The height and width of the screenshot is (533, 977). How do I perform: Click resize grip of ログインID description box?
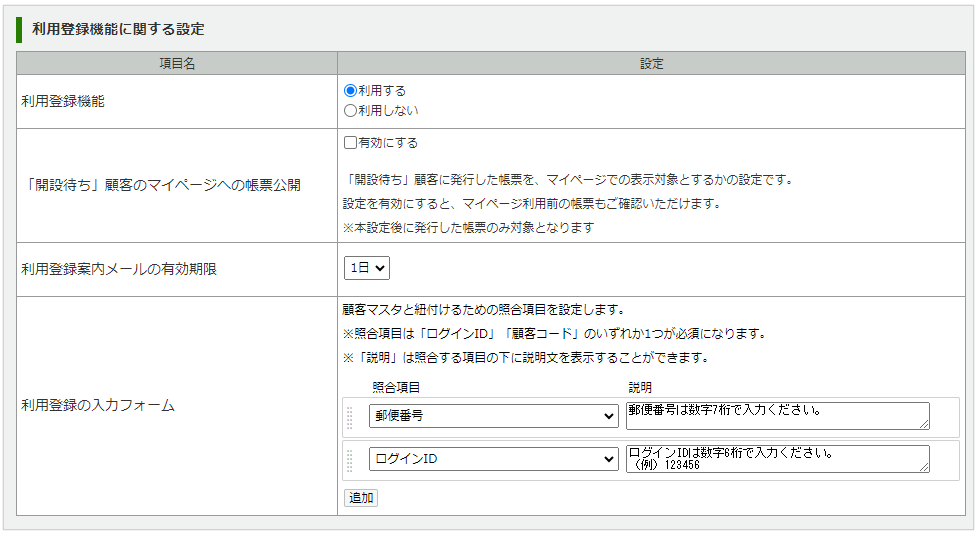pos(924,467)
